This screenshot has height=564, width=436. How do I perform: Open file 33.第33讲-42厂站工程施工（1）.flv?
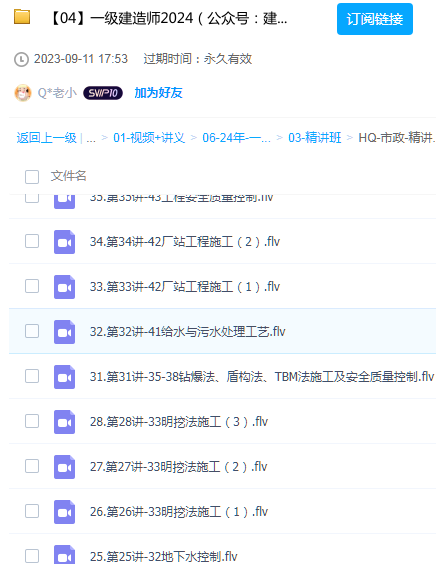click(185, 287)
